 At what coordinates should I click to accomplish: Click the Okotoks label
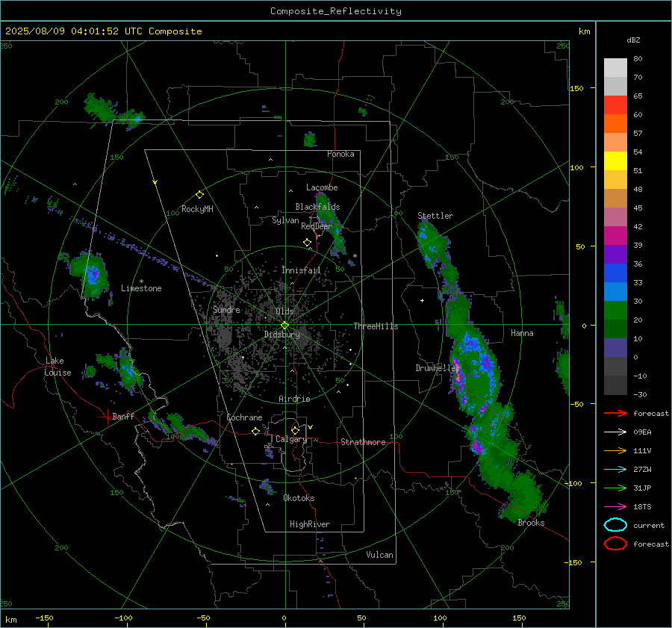coord(299,498)
